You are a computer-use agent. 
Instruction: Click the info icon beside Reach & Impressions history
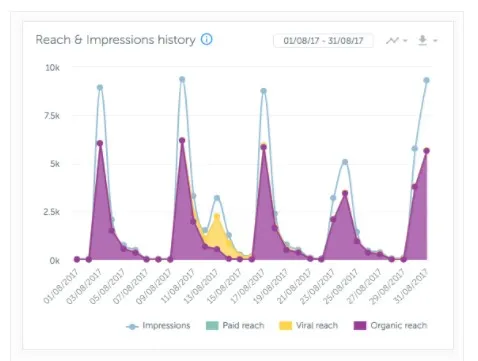tap(206, 39)
